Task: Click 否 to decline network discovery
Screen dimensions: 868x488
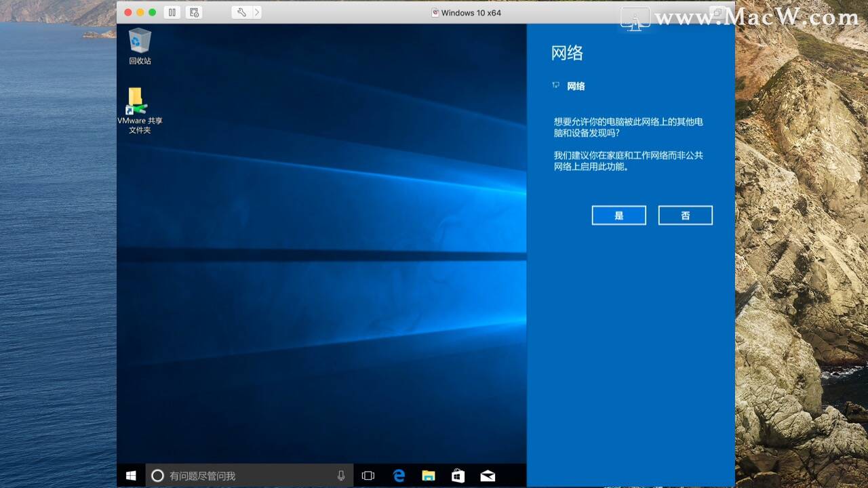Action: (x=685, y=216)
